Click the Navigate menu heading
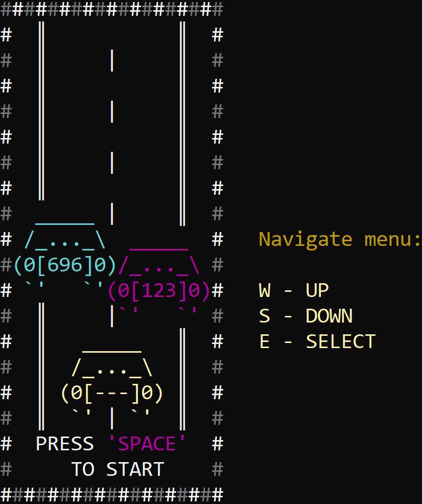The height and width of the screenshot is (504, 422). (340, 239)
